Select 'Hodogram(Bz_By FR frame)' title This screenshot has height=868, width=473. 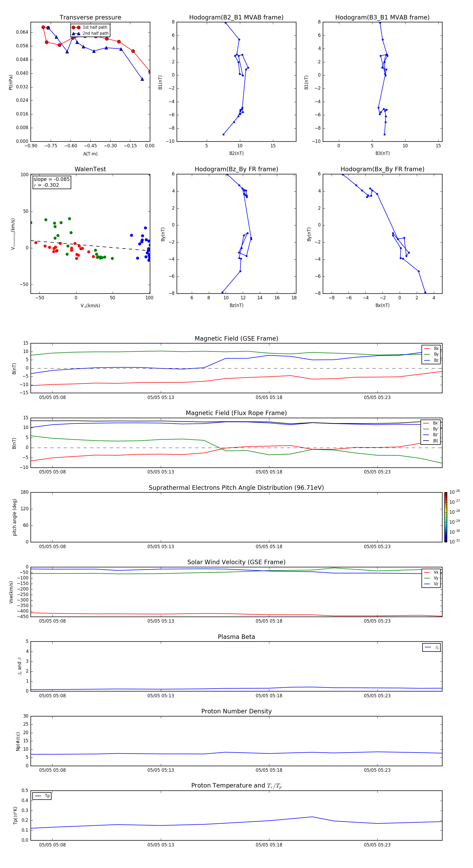pos(236,169)
